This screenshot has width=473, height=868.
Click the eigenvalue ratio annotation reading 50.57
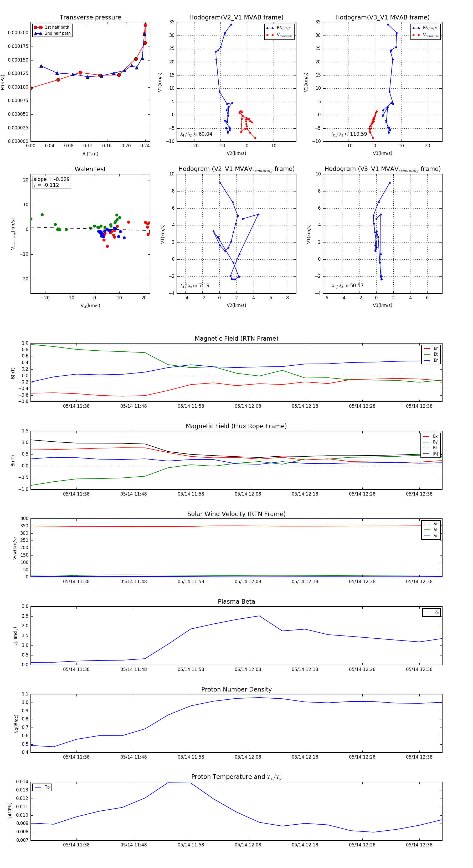[x=348, y=286]
